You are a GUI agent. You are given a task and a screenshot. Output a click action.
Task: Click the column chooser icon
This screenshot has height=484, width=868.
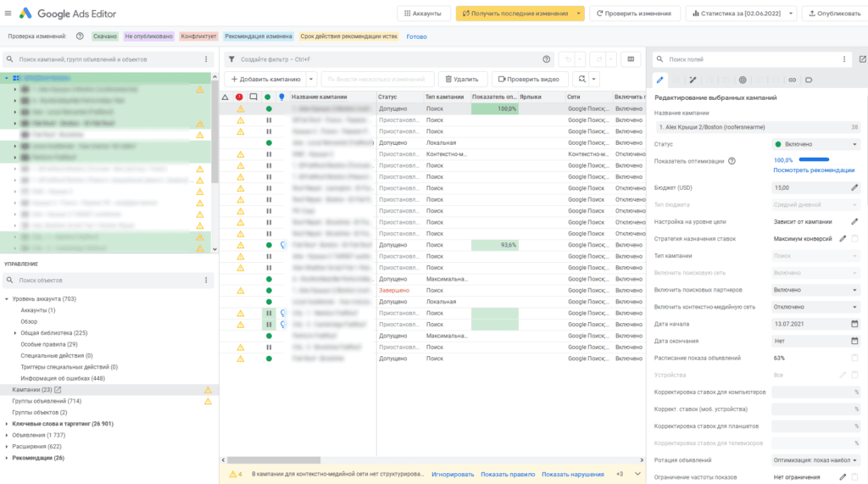pos(631,59)
